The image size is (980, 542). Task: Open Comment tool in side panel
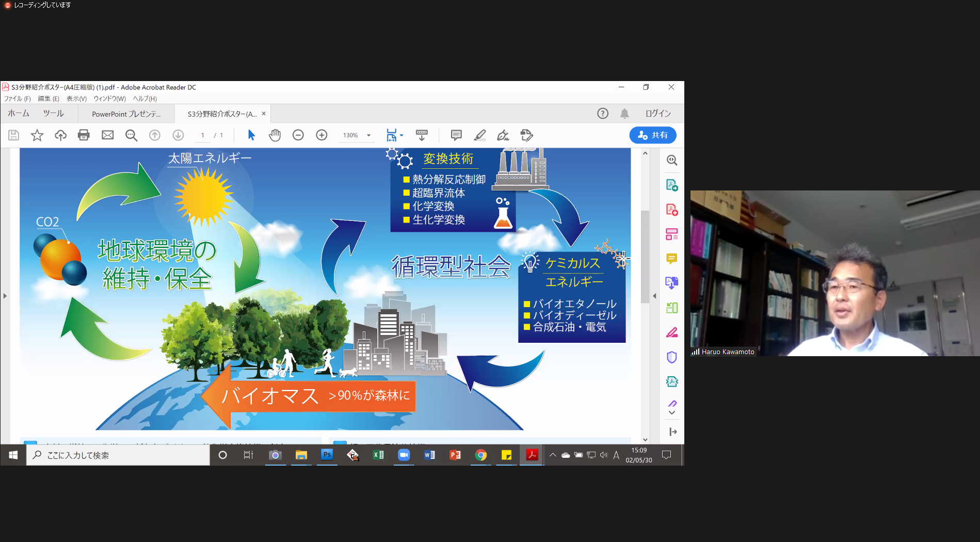671,259
